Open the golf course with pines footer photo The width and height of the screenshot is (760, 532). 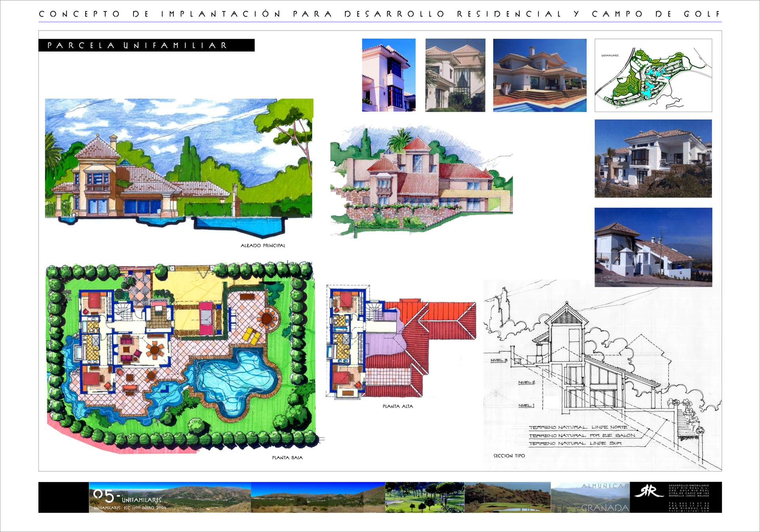tap(425, 497)
